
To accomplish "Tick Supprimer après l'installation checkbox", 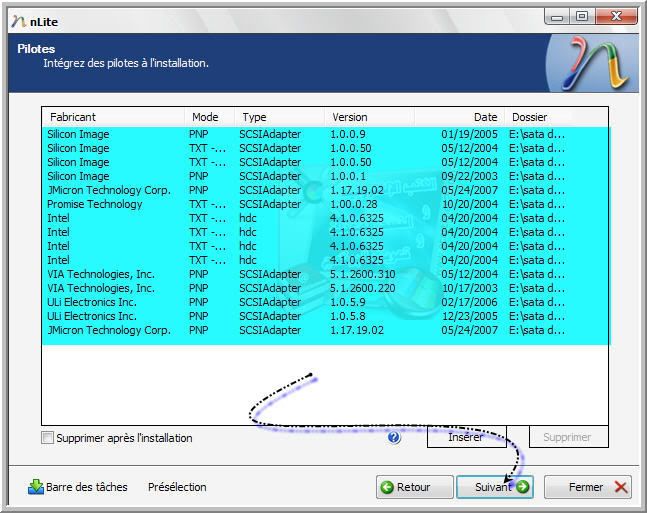I will tap(47, 437).
